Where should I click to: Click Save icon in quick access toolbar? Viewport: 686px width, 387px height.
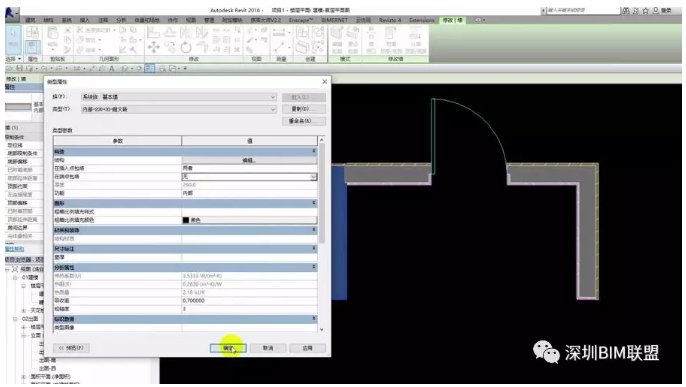click(19, 68)
